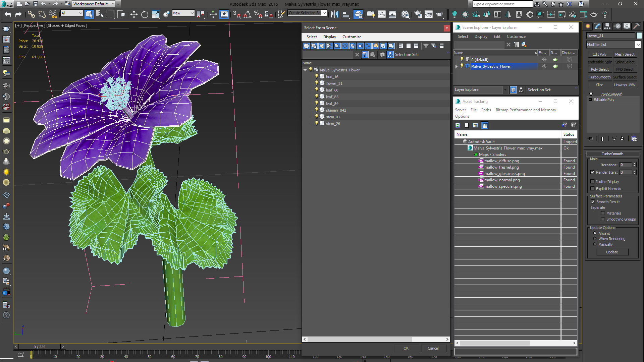Enable Isoline Display checkbox
This screenshot has width=644, height=362.
click(593, 182)
